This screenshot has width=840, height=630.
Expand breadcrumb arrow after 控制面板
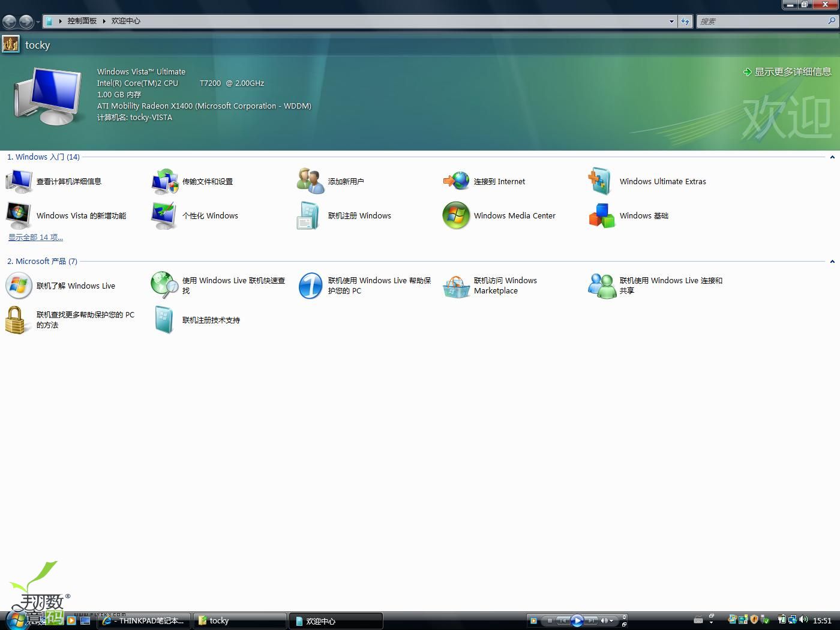(x=104, y=21)
